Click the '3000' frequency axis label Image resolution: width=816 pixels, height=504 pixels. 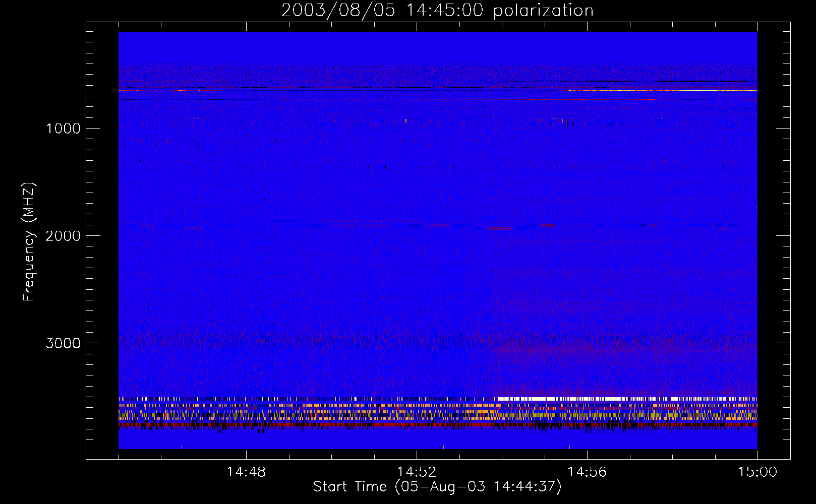(63, 343)
